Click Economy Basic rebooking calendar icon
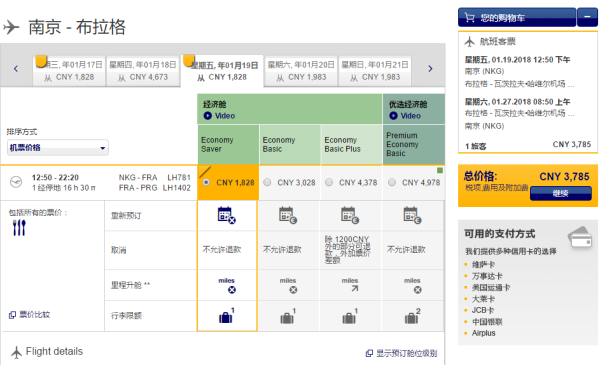600x365 pixels. (x=288, y=215)
